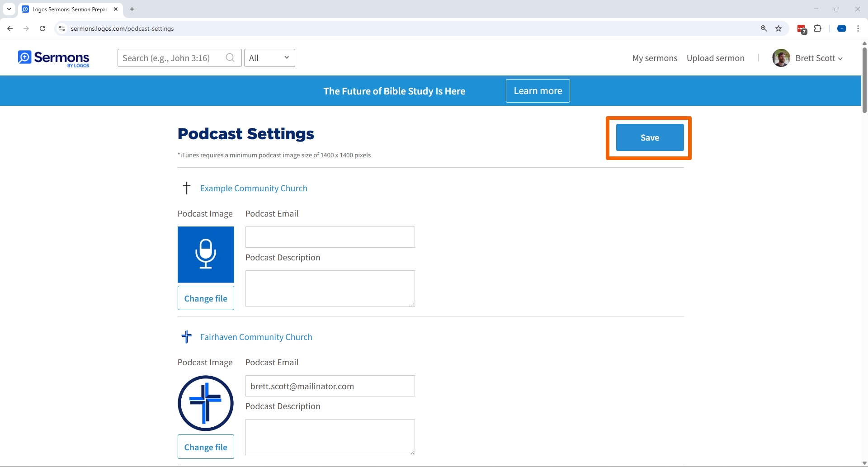The height and width of the screenshot is (467, 868).
Task: Click Example Community Church microphone podcast image
Action: tap(206, 255)
